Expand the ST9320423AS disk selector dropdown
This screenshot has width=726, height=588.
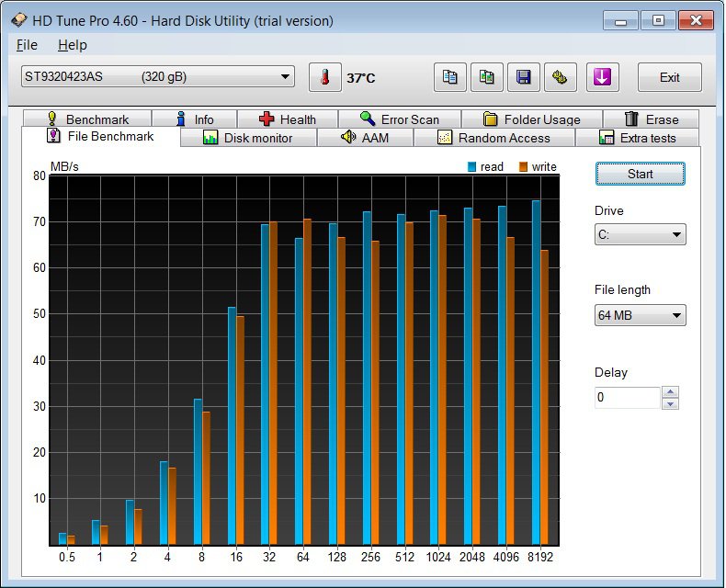(x=158, y=76)
